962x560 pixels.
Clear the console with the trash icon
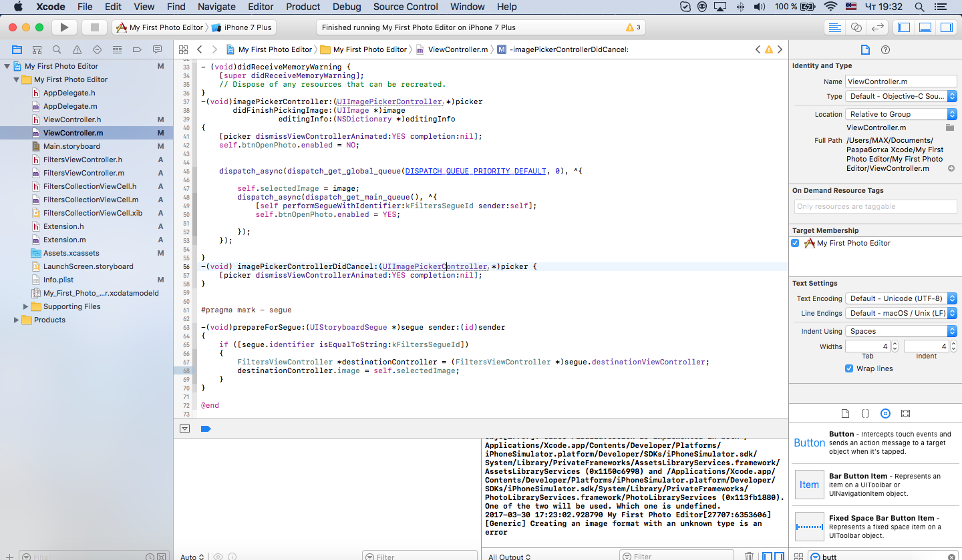[x=750, y=556]
